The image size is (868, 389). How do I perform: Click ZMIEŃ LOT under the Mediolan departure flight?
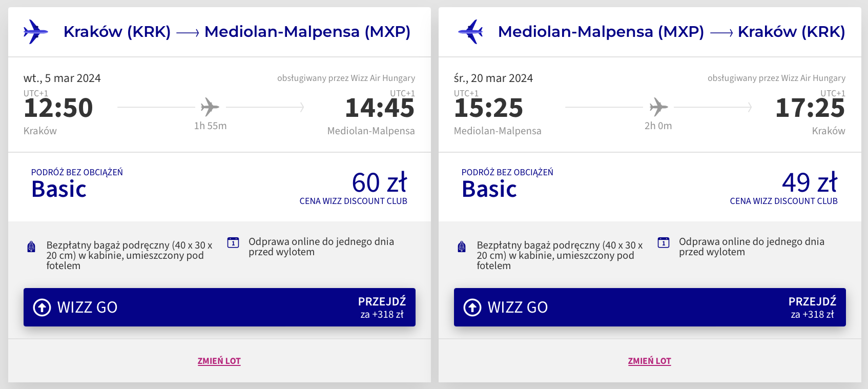(x=650, y=361)
